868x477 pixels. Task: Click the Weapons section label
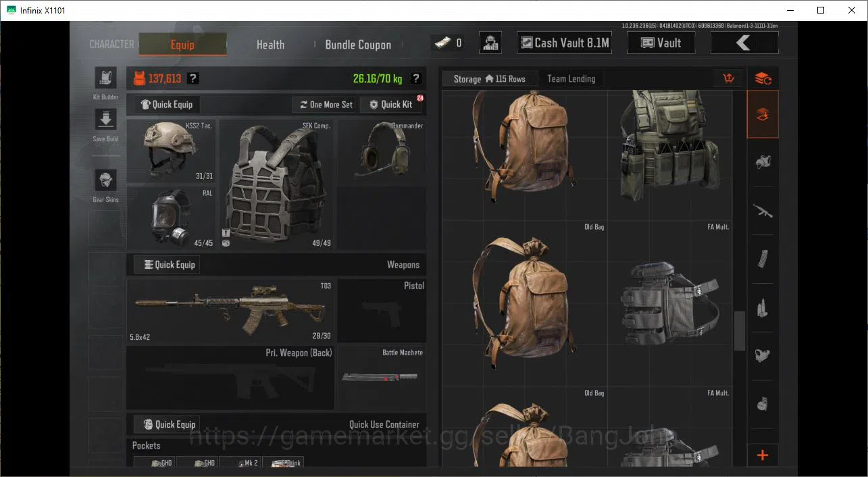click(x=403, y=265)
